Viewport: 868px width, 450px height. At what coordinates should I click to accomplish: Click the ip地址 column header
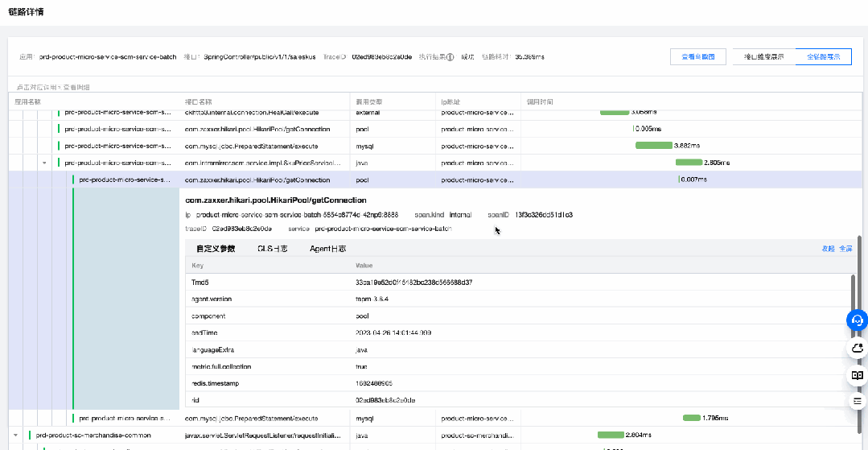[x=452, y=102]
